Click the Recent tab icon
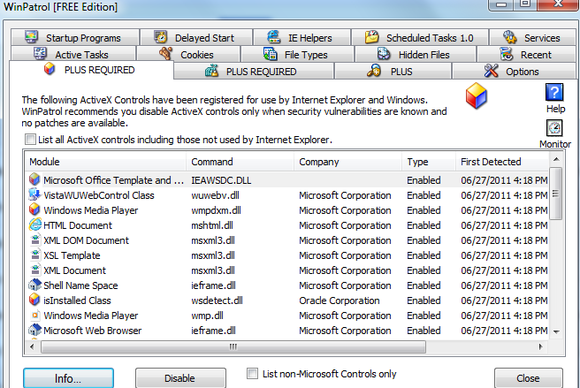The height and width of the screenshot is (388, 580). [x=506, y=54]
